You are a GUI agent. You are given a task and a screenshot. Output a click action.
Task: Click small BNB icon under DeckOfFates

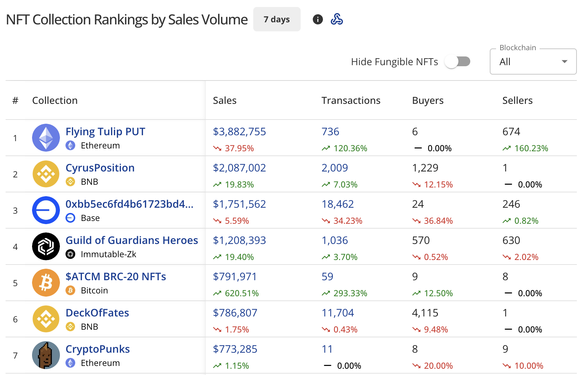coord(70,327)
